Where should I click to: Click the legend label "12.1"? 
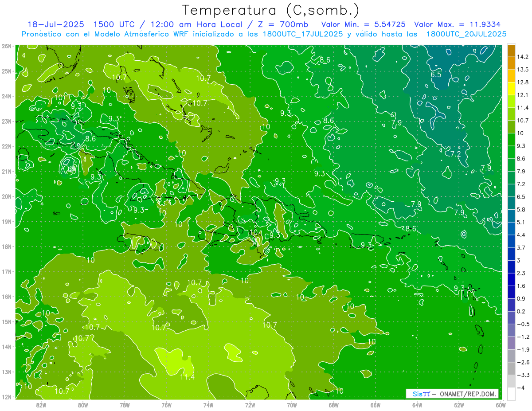[524, 95]
